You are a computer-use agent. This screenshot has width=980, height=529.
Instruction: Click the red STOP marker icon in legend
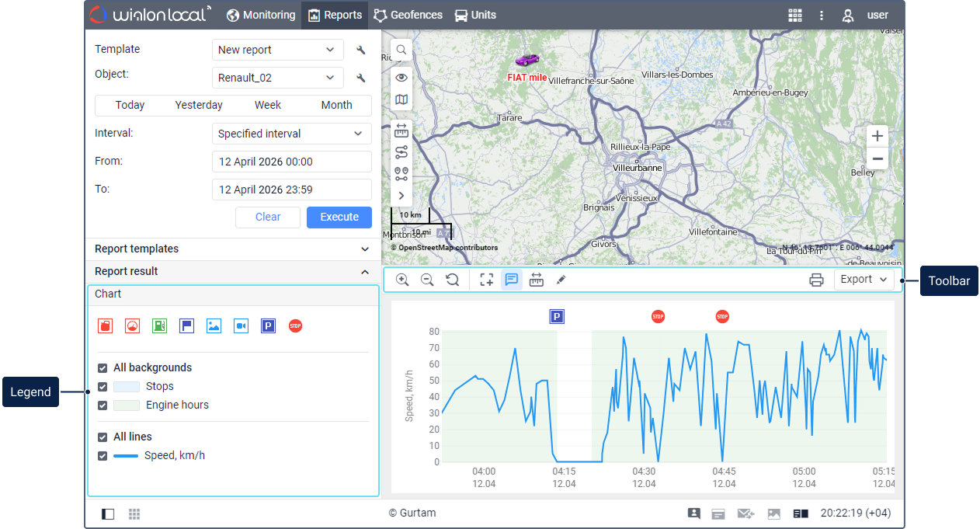click(295, 326)
